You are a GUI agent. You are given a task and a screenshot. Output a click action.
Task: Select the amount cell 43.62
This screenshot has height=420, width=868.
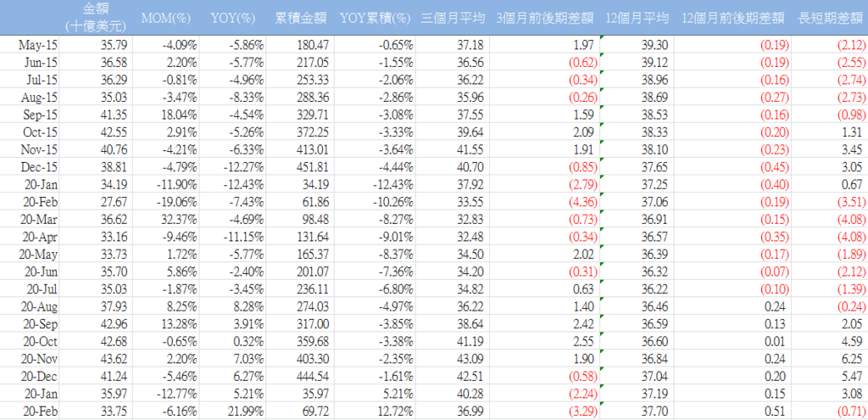pos(114,359)
